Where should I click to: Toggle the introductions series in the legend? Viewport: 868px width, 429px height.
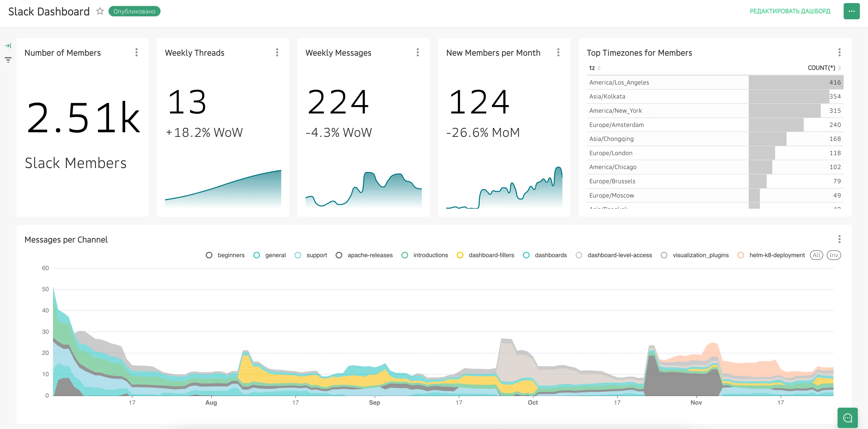(x=425, y=255)
